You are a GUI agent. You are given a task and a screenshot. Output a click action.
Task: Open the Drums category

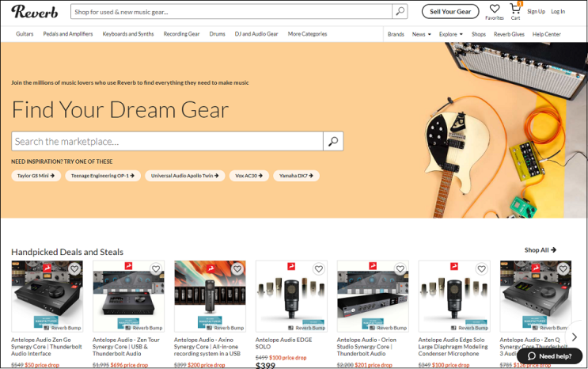pyautogui.click(x=217, y=34)
